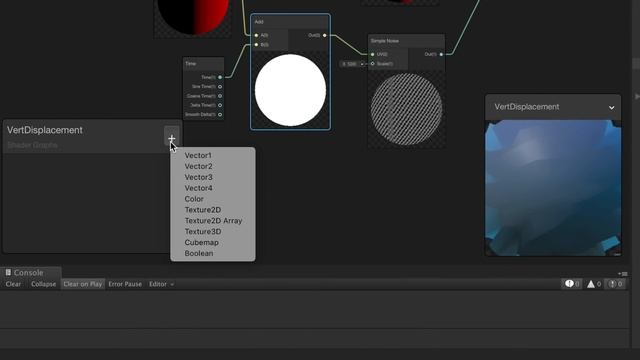Click the Clear button in Console
Viewport: 640px width, 360px height.
(13, 284)
